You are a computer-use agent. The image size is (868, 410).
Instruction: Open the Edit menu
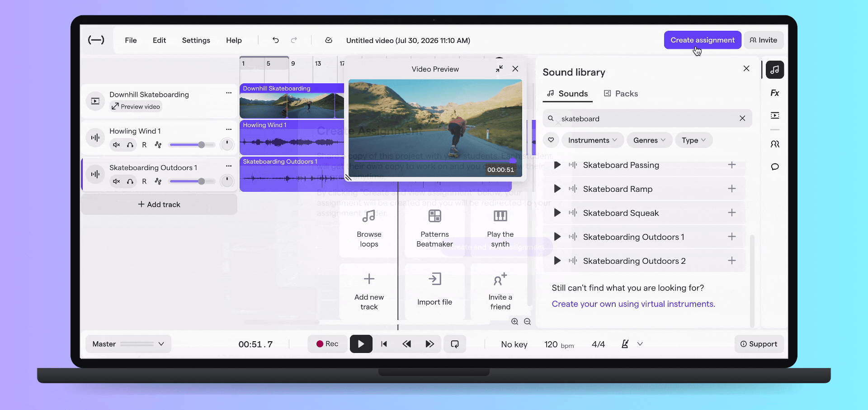(x=159, y=40)
